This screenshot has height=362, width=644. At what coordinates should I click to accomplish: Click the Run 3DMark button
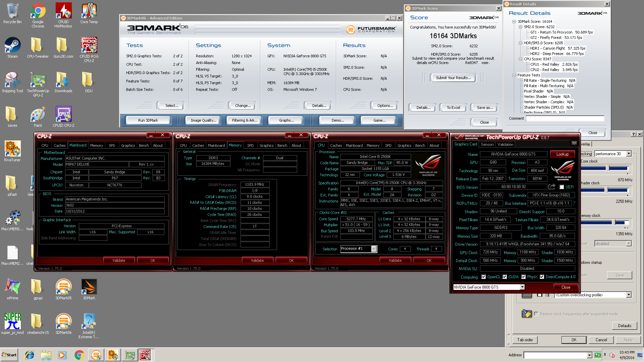tap(148, 120)
